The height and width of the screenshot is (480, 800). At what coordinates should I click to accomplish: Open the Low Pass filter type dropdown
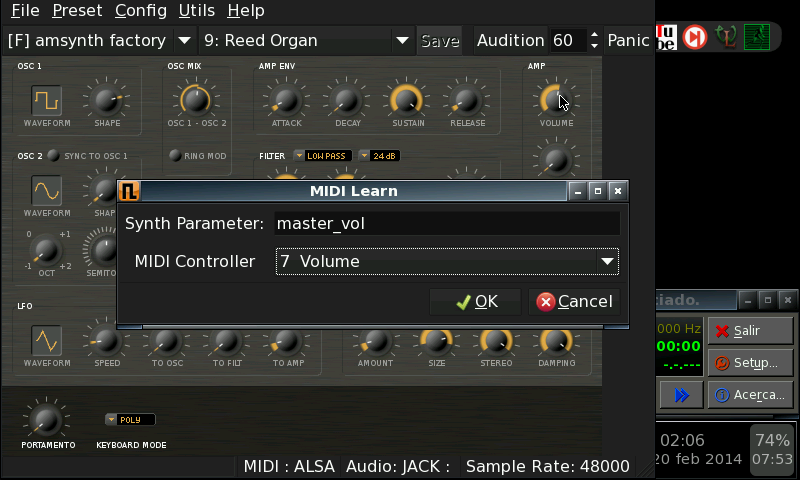tap(322, 156)
